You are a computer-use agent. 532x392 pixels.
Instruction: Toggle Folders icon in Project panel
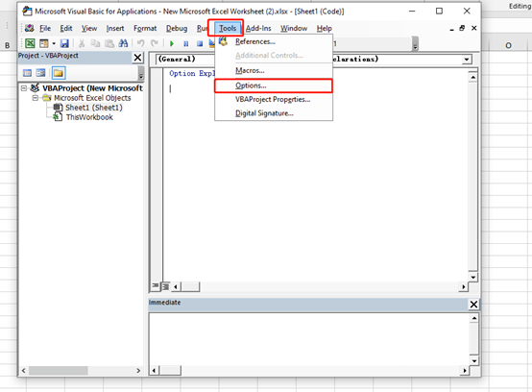59,73
